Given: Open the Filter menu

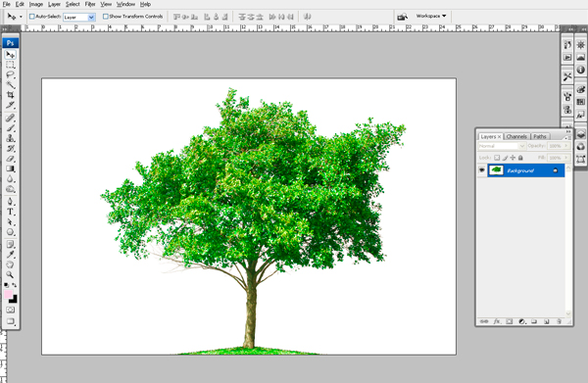Looking at the screenshot, I should point(90,4).
